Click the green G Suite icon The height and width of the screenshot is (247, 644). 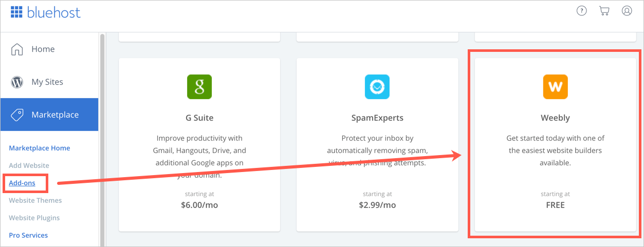pyautogui.click(x=199, y=87)
